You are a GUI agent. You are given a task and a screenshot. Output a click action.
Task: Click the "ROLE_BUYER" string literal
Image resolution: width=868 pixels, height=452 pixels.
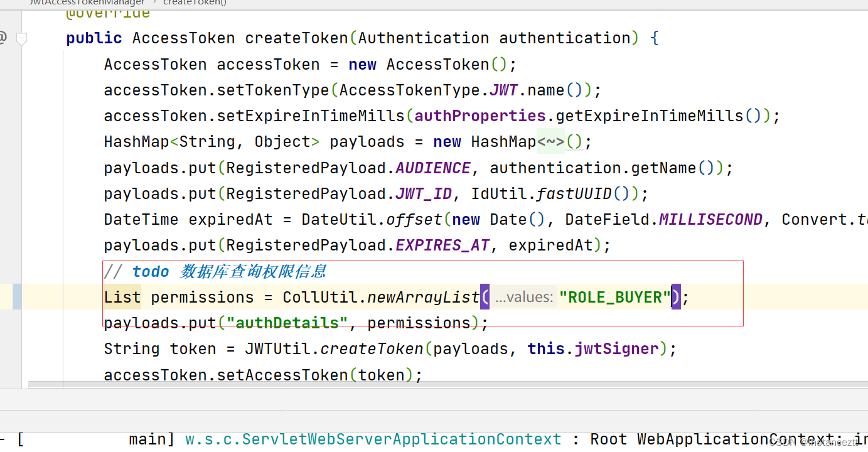(615, 297)
